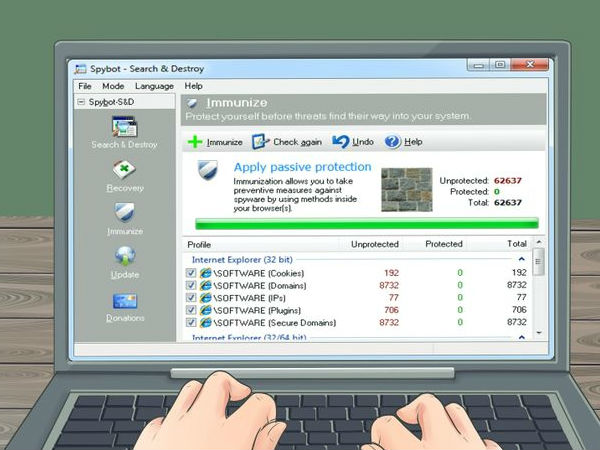This screenshot has height=450, width=600.
Task: Click the \SOFTWARE (IPs) row text
Action: [249, 298]
